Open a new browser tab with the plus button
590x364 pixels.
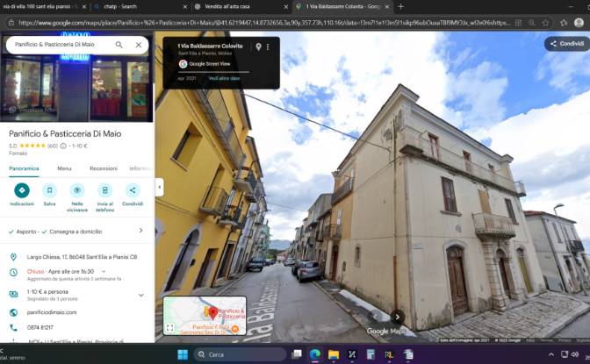tap(400, 7)
